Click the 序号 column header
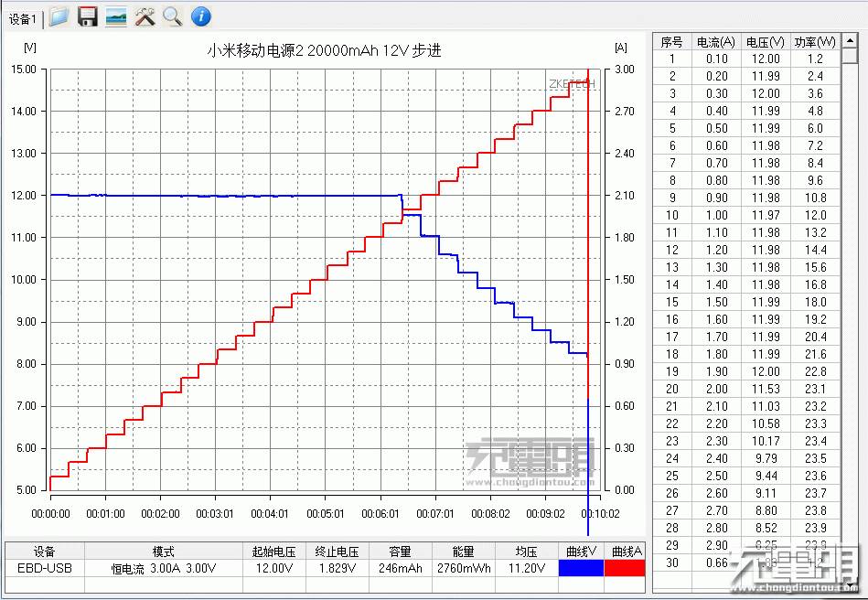This screenshot has width=868, height=600. (x=672, y=42)
